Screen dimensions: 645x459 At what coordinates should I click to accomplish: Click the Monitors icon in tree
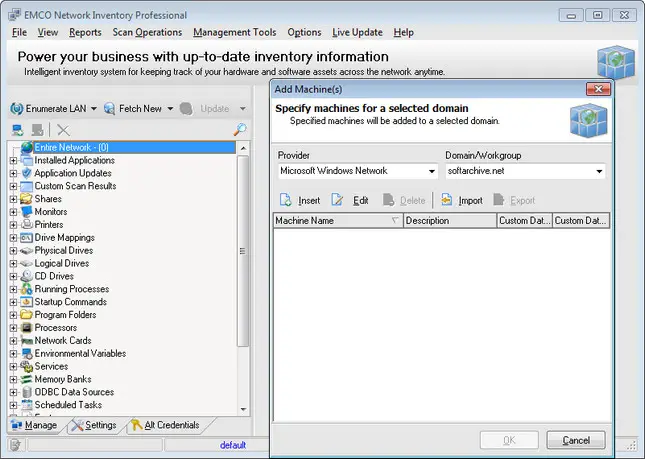tap(26, 212)
